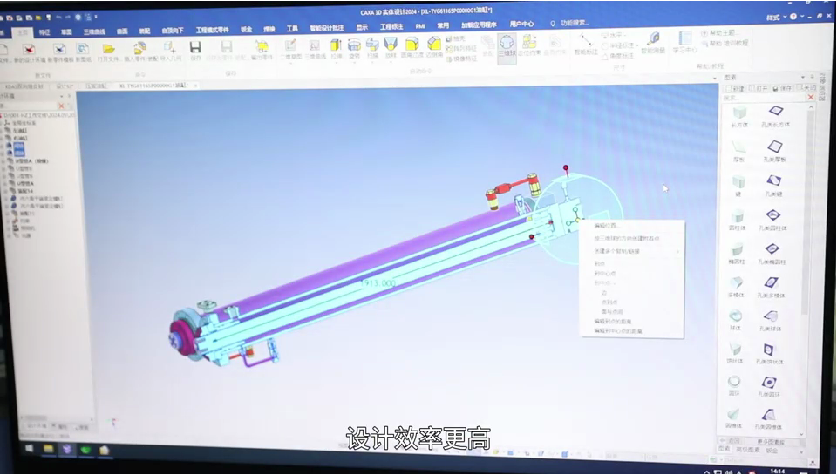Expand the create multiple copies/links submenu
This screenshot has height=474, width=836.
630,251
